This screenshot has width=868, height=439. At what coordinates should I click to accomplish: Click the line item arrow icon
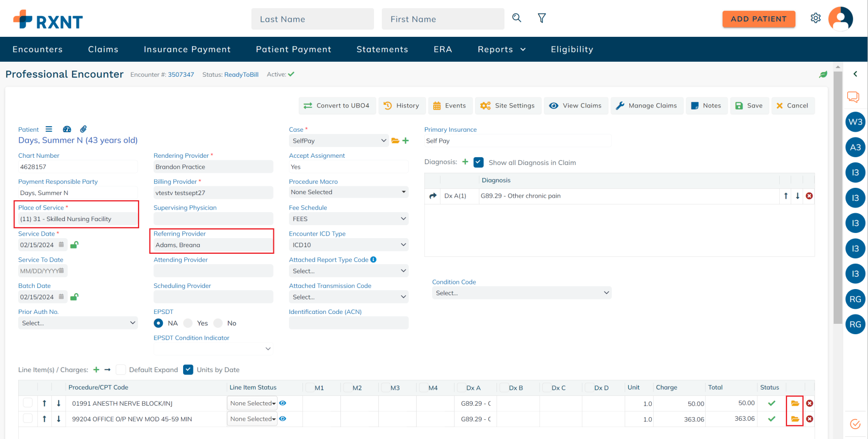107,369
